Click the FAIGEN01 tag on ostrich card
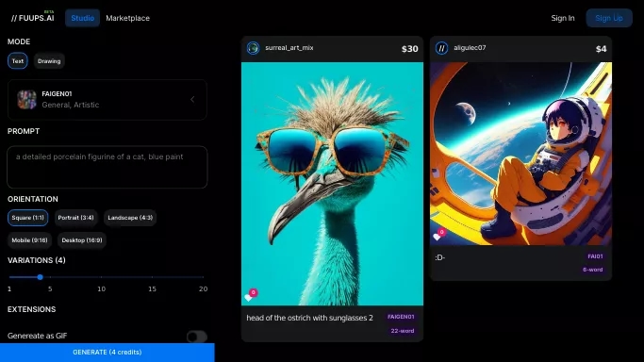 (401, 317)
